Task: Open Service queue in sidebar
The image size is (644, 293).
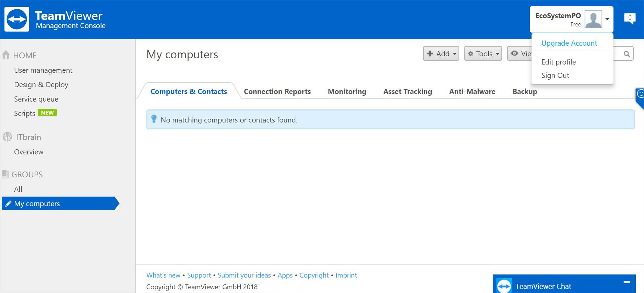Action: [36, 99]
